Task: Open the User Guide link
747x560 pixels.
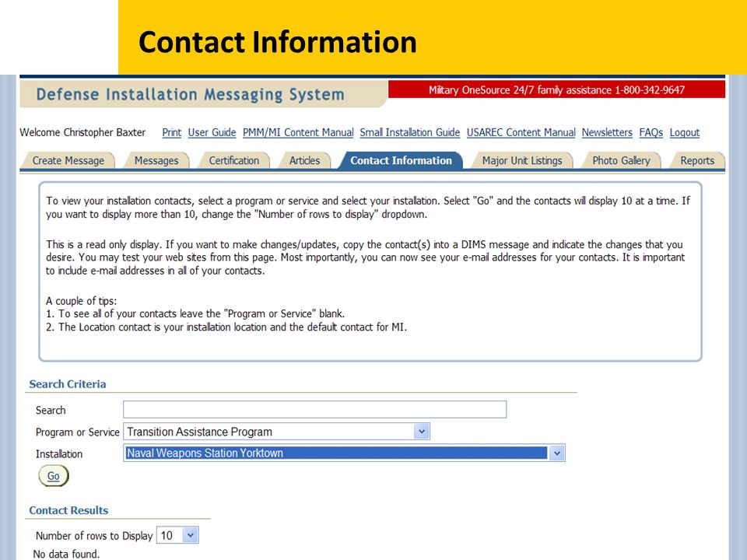Action: [212, 132]
